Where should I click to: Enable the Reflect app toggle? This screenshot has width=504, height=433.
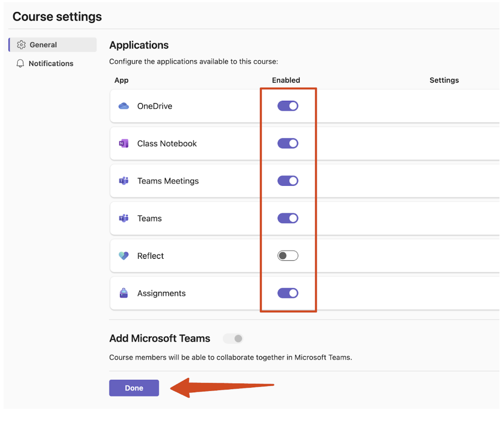[x=288, y=256]
